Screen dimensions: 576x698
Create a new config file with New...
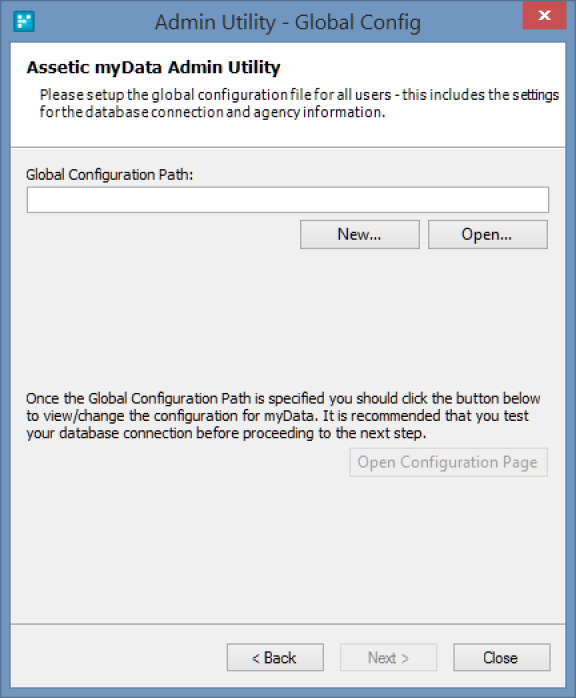[360, 234]
